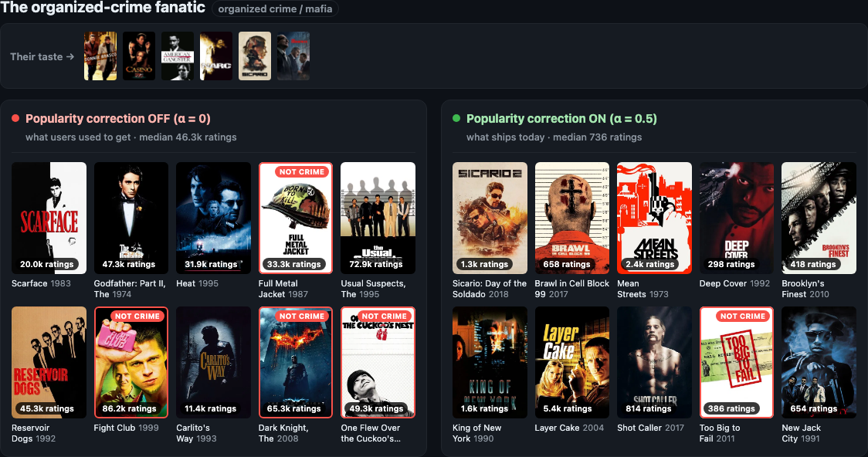
Task: Open the Layer Cake poster
Action: [571, 362]
